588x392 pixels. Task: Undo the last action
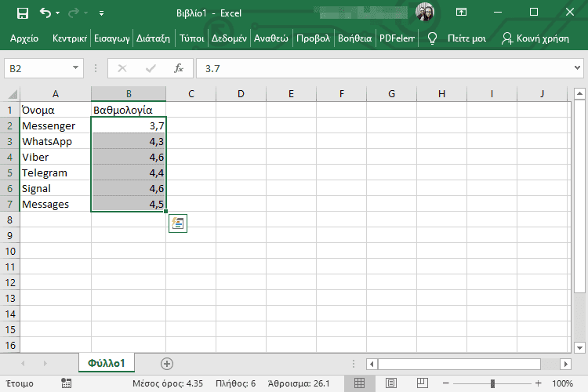point(45,13)
